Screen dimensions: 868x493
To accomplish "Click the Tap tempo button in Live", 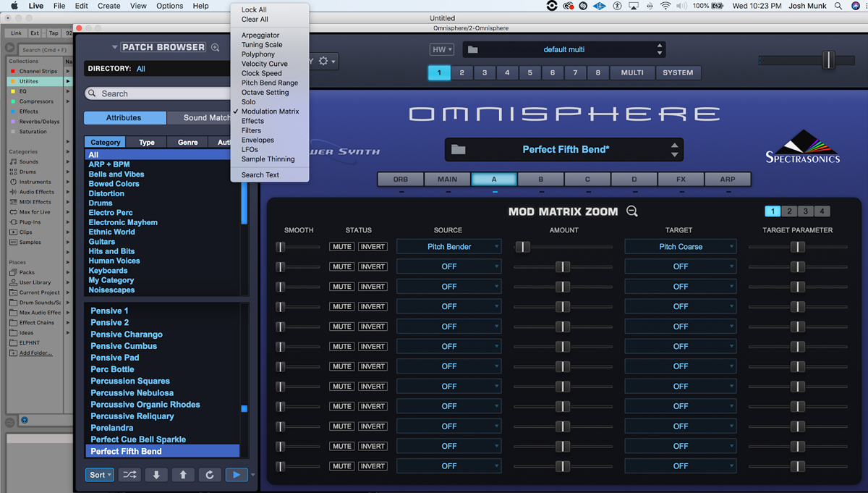I will [x=54, y=33].
